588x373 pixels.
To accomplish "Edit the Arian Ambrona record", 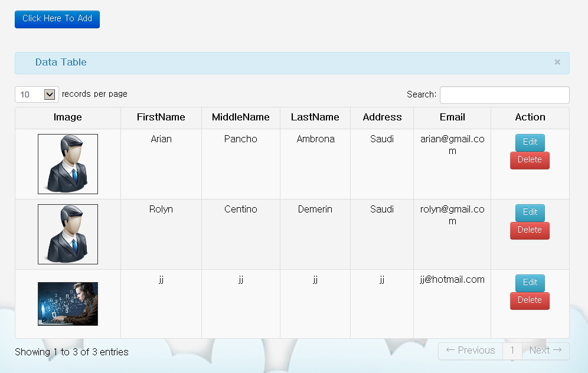I will (530, 142).
